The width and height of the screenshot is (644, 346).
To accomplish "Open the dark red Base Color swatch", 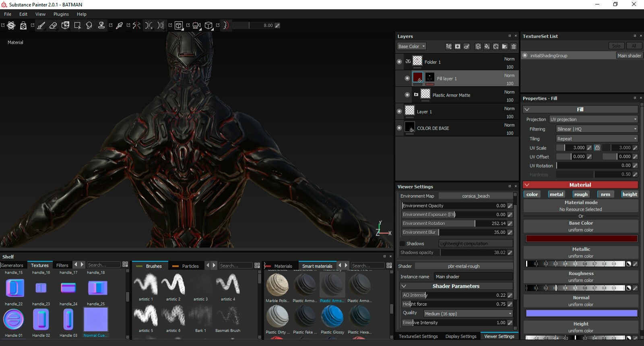I will [x=581, y=238].
